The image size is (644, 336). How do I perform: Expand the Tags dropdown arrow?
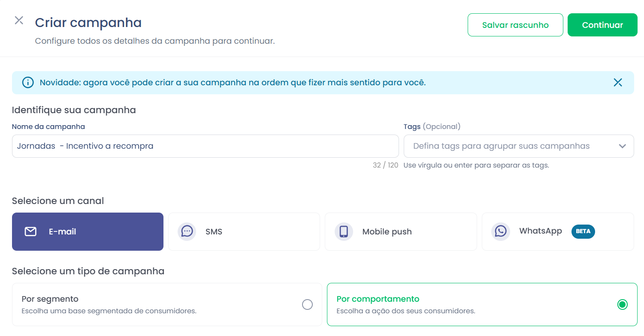623,146
